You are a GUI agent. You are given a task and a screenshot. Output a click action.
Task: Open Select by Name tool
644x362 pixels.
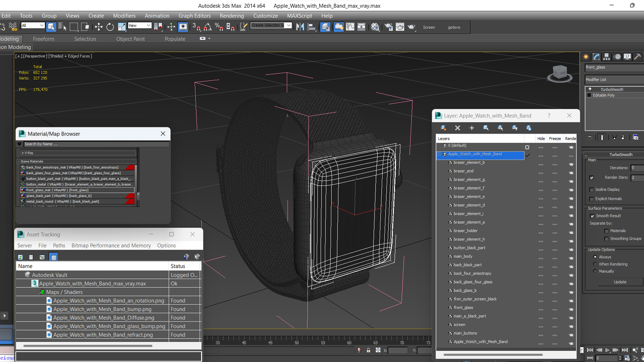coord(62,27)
